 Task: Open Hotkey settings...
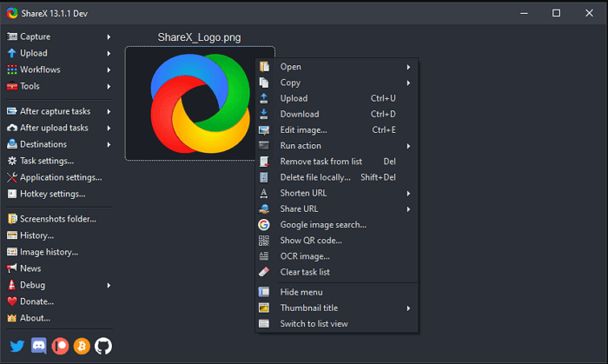pyautogui.click(x=52, y=194)
